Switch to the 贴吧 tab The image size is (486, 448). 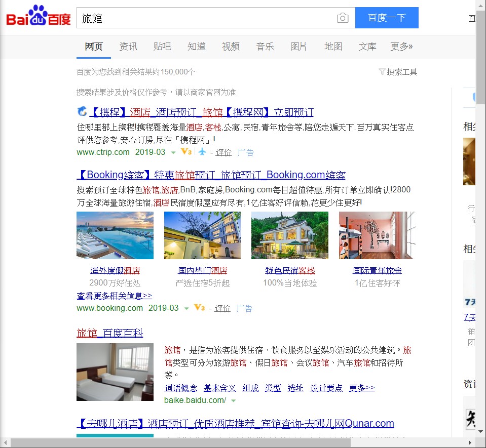point(162,47)
